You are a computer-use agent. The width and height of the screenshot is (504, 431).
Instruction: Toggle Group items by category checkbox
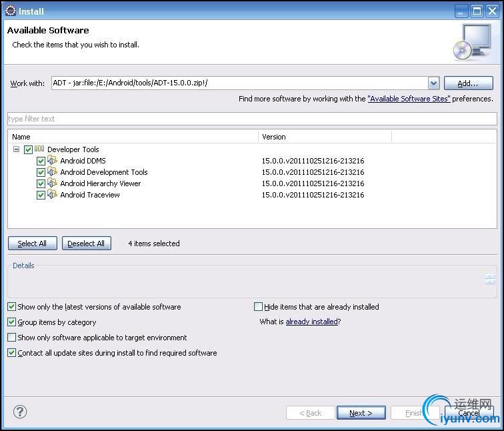coord(11,322)
